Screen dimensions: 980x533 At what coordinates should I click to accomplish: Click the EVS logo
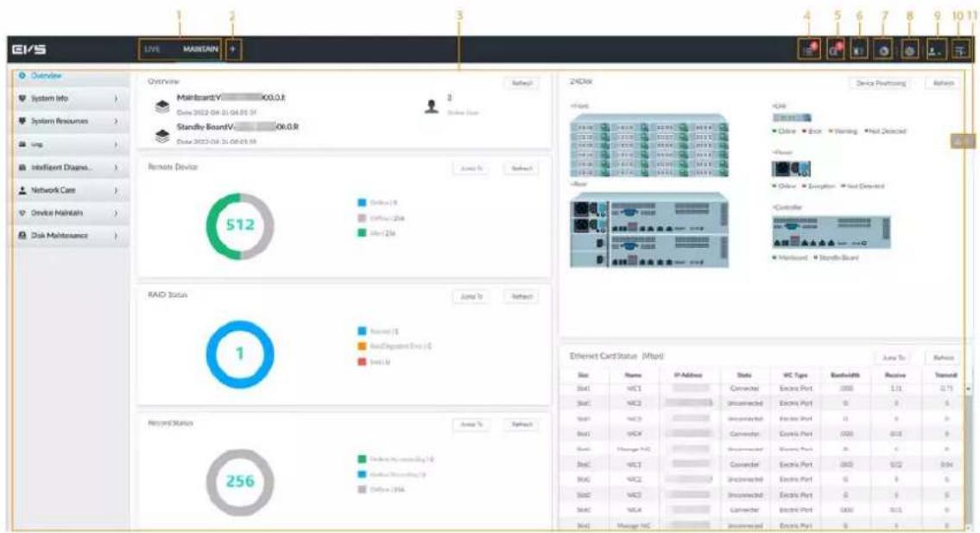(x=28, y=49)
